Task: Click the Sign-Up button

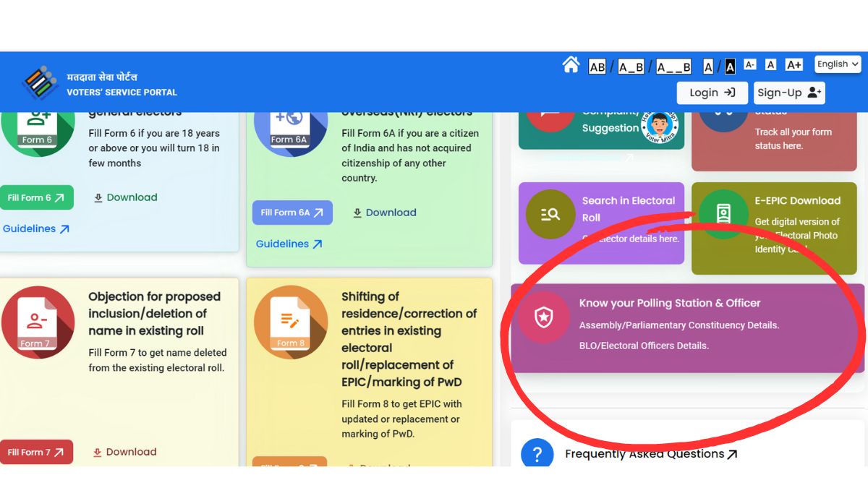Action: (x=789, y=93)
